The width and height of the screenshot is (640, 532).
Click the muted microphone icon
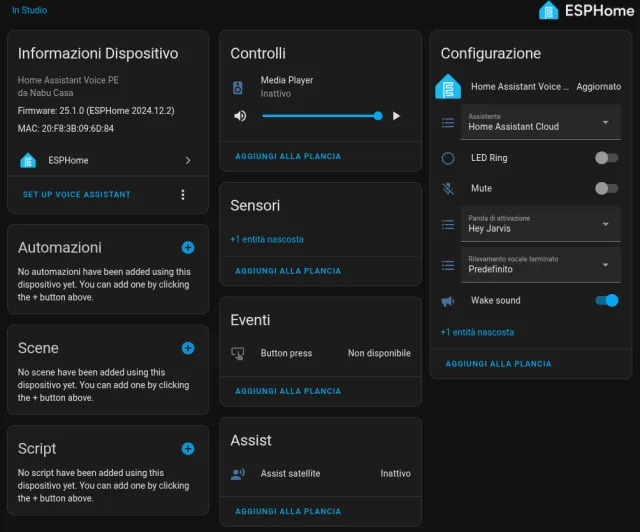coord(448,188)
